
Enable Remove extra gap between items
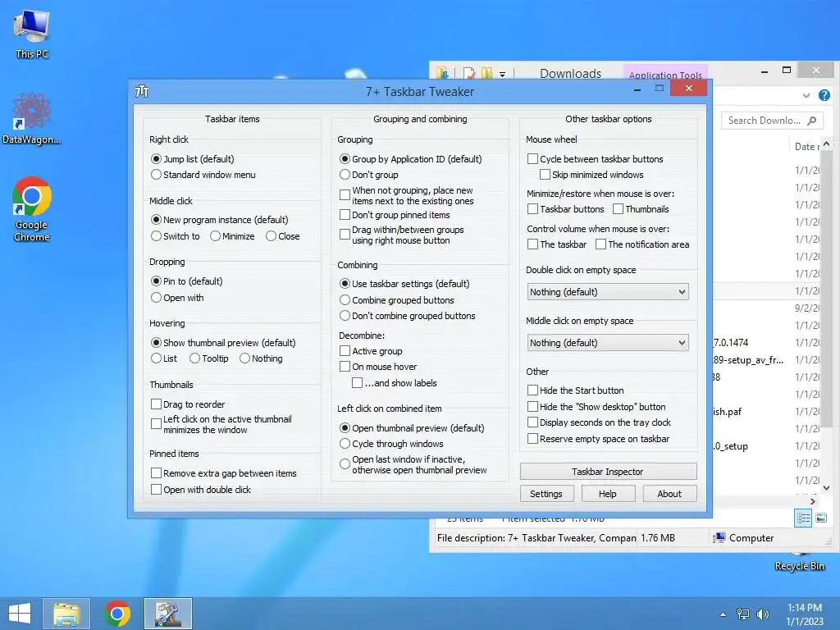click(x=224, y=473)
